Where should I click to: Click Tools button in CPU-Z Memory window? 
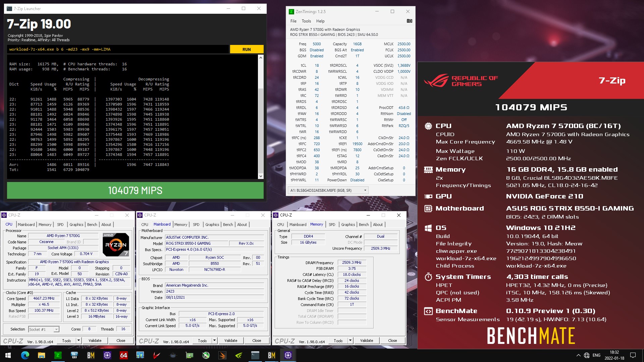pos(338,341)
